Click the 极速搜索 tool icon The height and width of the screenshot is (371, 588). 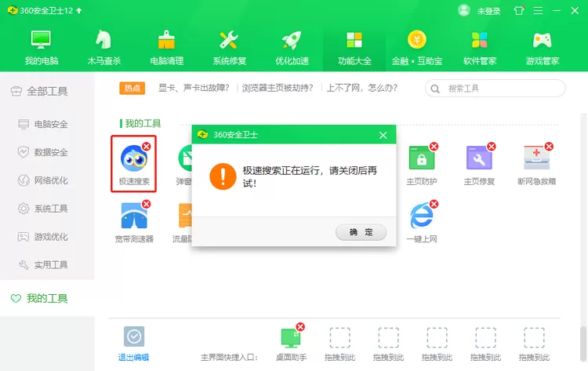(133, 159)
